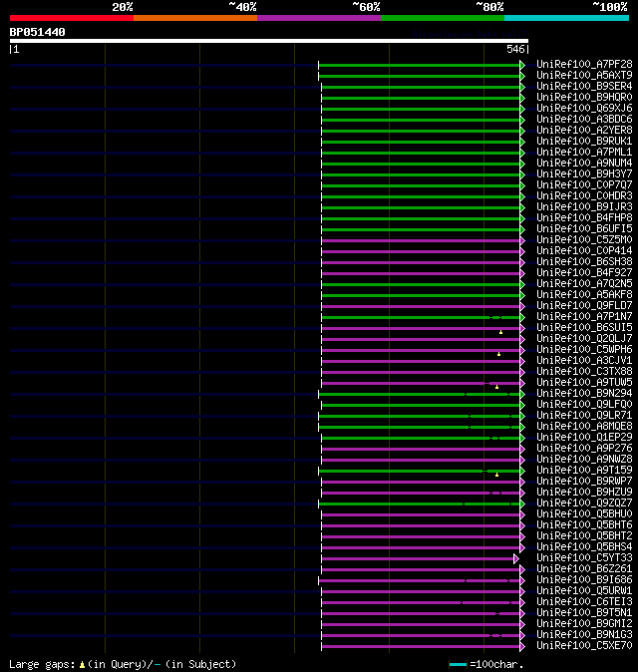Image resolution: width=638 pixels, height=672 pixels.
Task: Click the green alignment bar of Q9ZQZ7
Action: [419, 504]
